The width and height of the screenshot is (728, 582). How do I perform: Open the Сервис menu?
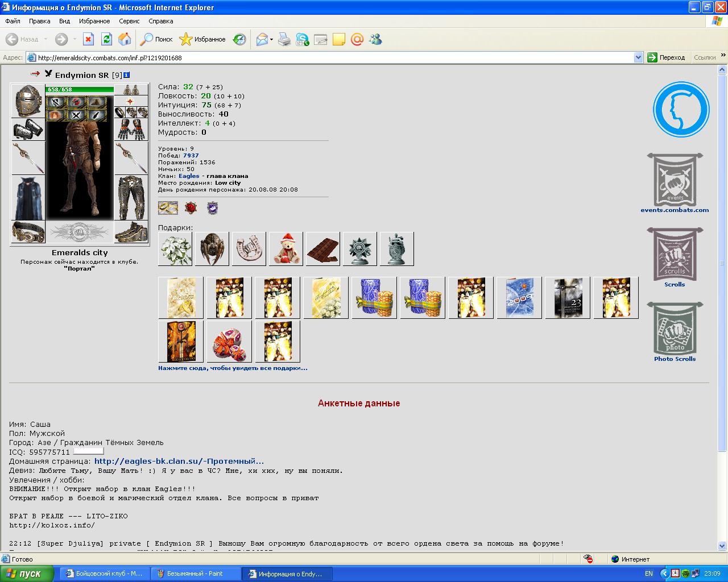[x=129, y=21]
